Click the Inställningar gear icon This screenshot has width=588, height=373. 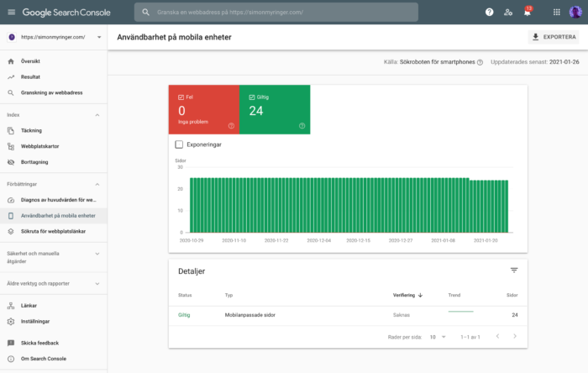[11, 321]
